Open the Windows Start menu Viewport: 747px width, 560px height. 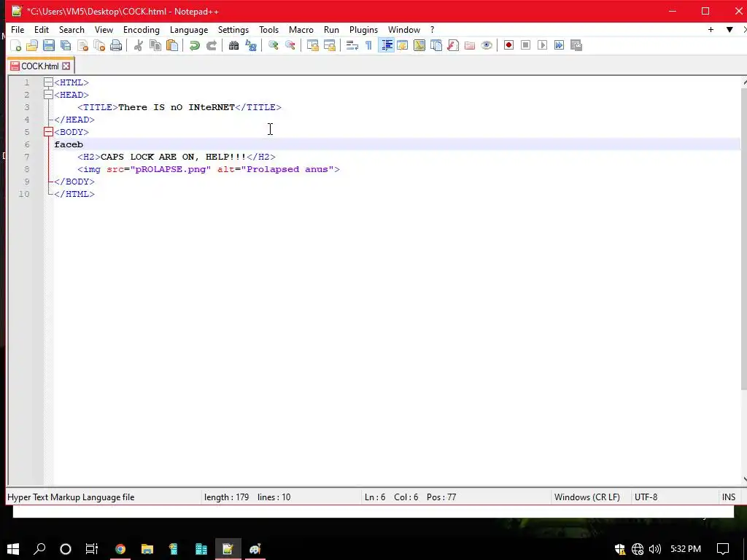click(13, 549)
